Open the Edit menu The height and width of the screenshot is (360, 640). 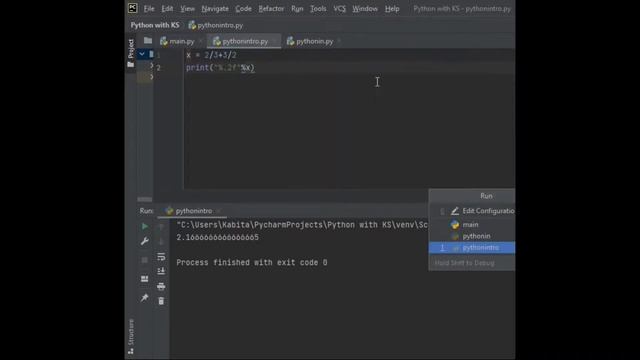click(x=167, y=9)
